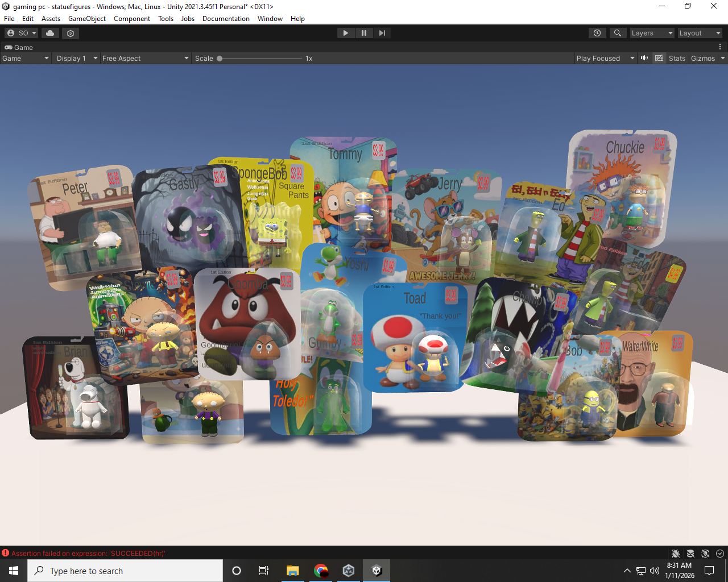728x582 pixels.
Task: Open the Game view type dropdown
Action: tap(26, 58)
